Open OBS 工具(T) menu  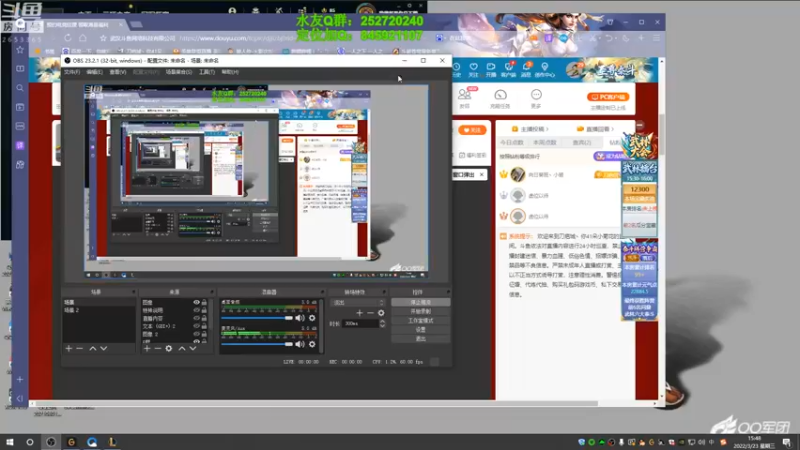coord(207,72)
